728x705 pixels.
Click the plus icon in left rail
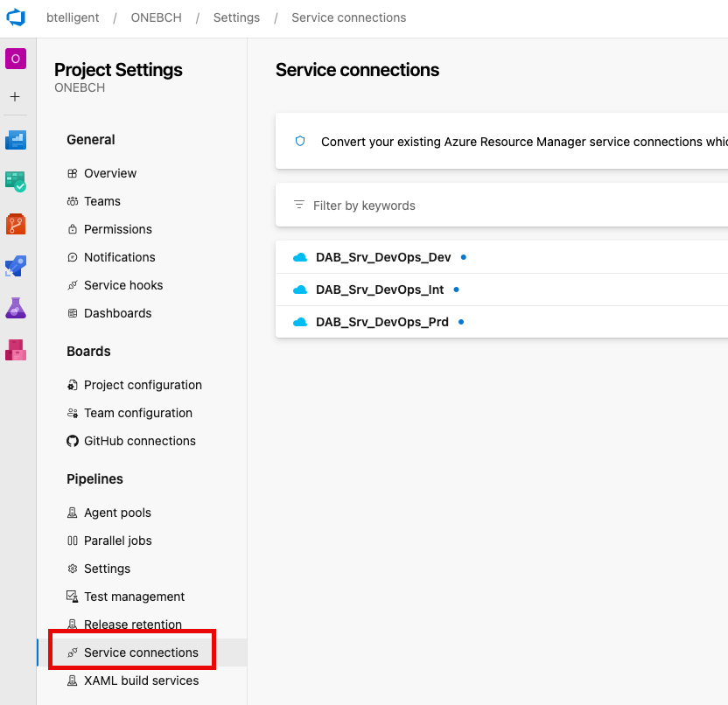coord(15,96)
